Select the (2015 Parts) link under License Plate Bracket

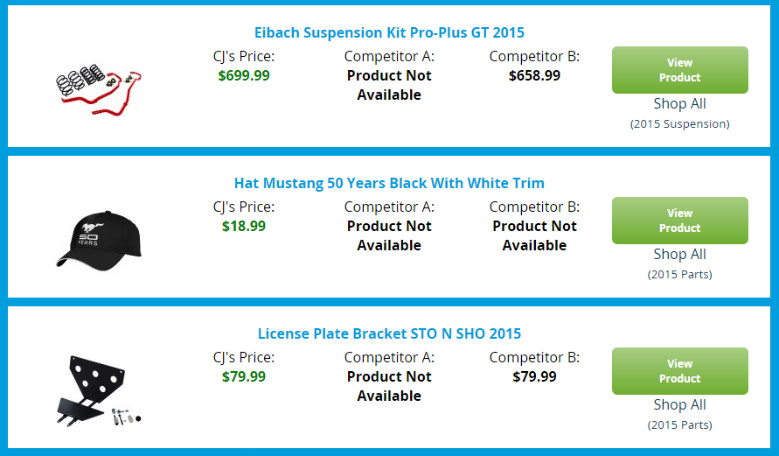pyautogui.click(x=679, y=425)
